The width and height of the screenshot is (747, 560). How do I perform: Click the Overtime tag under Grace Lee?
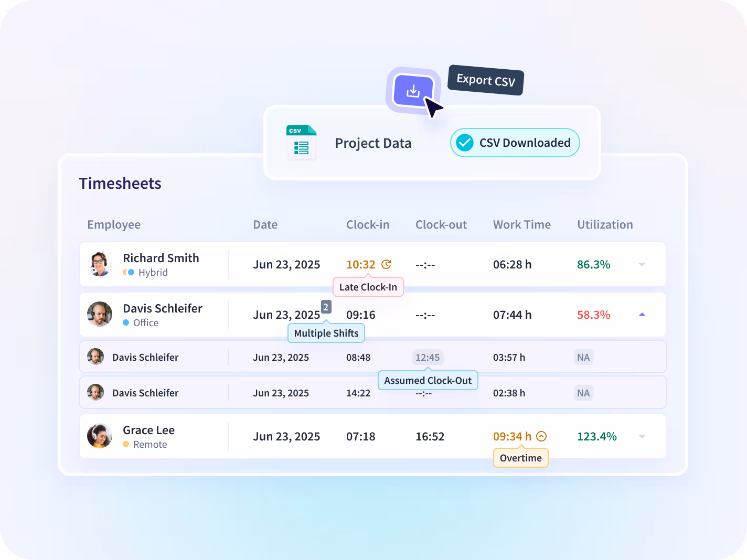coord(521,458)
